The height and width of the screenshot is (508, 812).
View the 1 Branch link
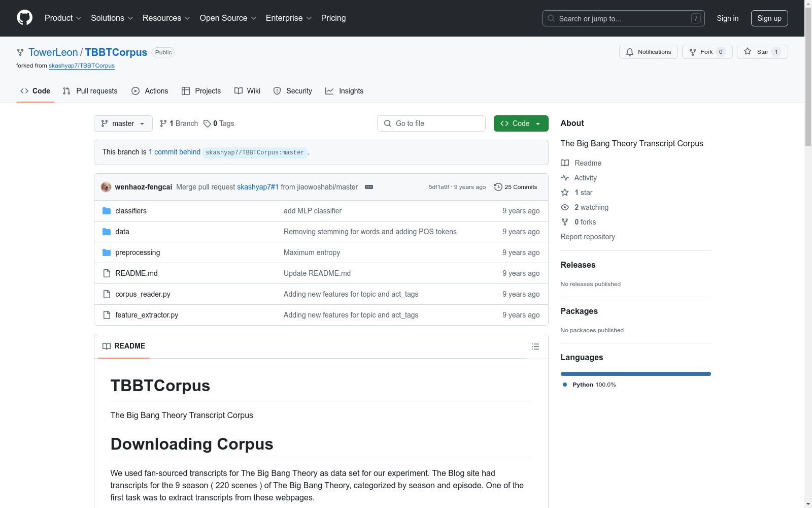179,123
